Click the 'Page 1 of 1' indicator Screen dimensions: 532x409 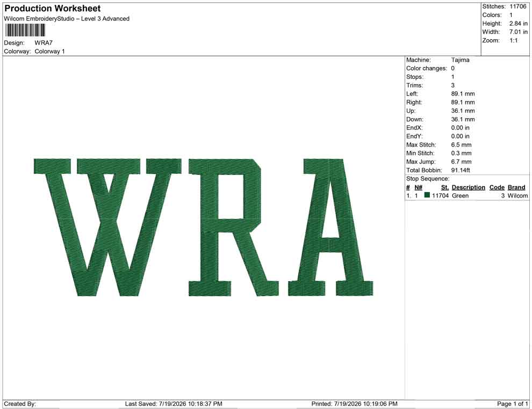[513, 404]
